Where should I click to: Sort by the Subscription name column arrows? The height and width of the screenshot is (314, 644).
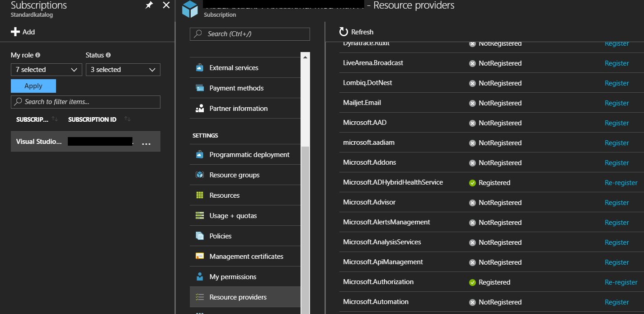pos(55,119)
